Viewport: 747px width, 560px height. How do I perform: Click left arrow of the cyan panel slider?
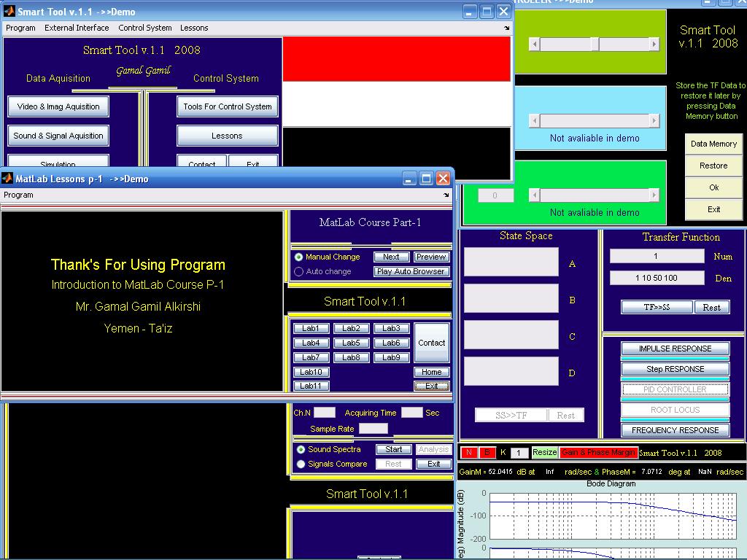[x=534, y=120]
